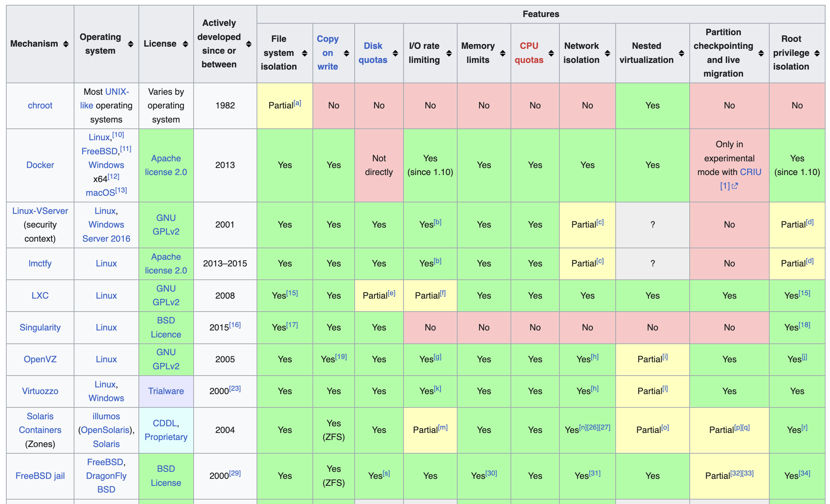Viewport: 830px width, 504px height.
Task: Click the CRIU link in Docker row
Action: coord(751,172)
